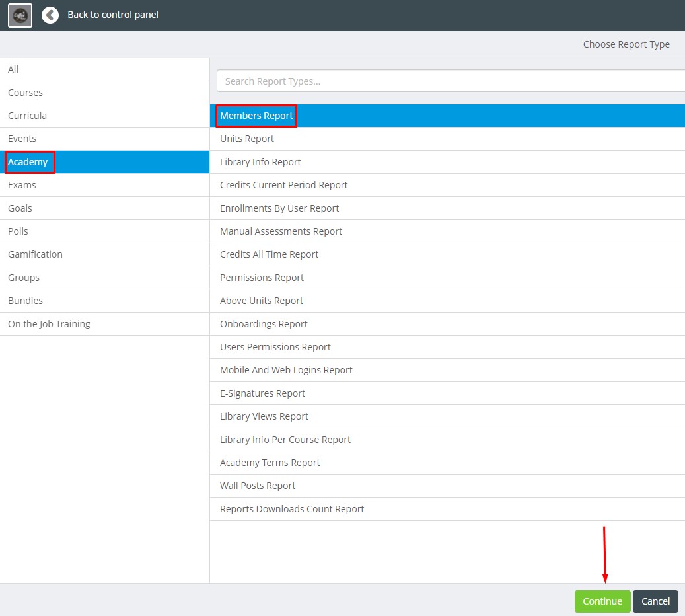Go back to control panel link
685x616 pixels.
(113, 15)
